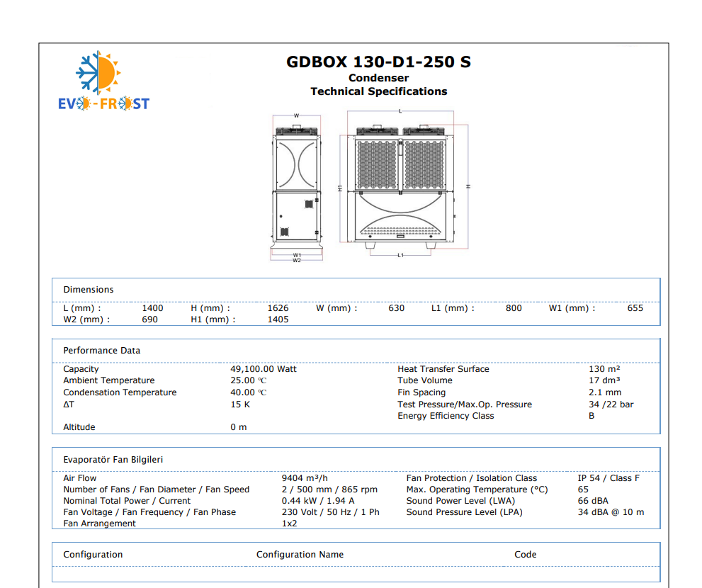
Task: Select the W2 value "690"
Action: click(150, 320)
